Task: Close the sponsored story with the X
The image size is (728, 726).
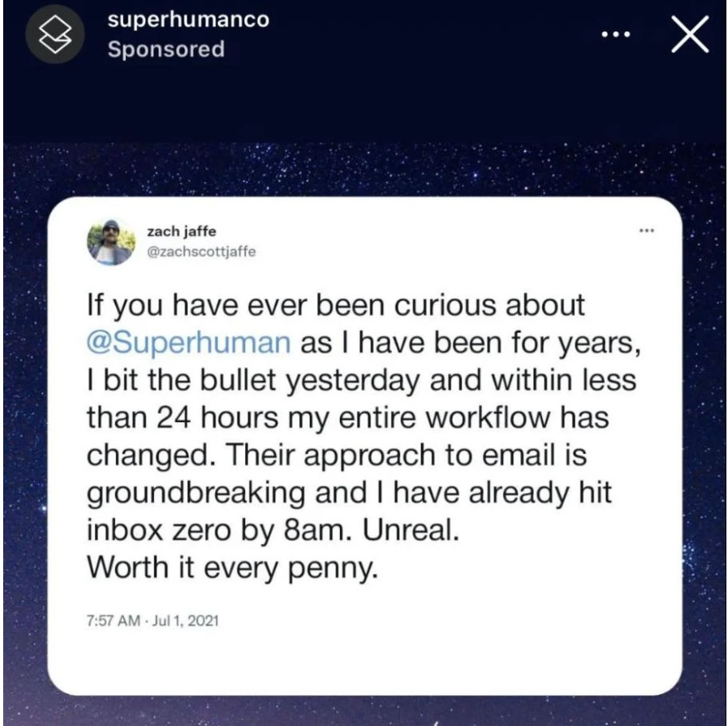Action: (x=690, y=34)
